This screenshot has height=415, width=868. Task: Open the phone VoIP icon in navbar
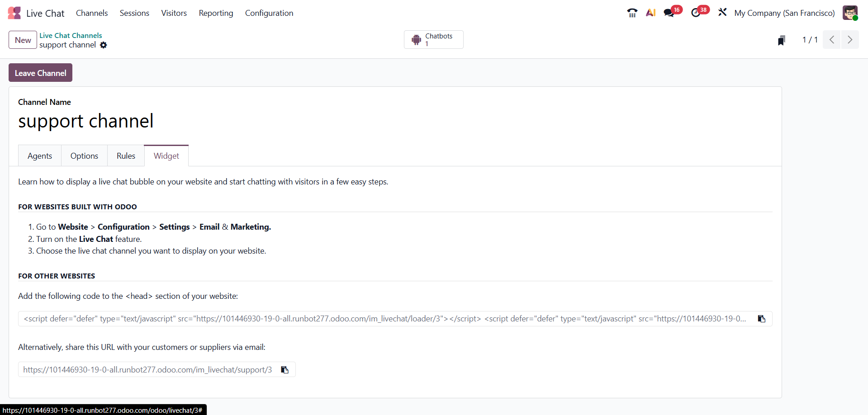point(632,13)
